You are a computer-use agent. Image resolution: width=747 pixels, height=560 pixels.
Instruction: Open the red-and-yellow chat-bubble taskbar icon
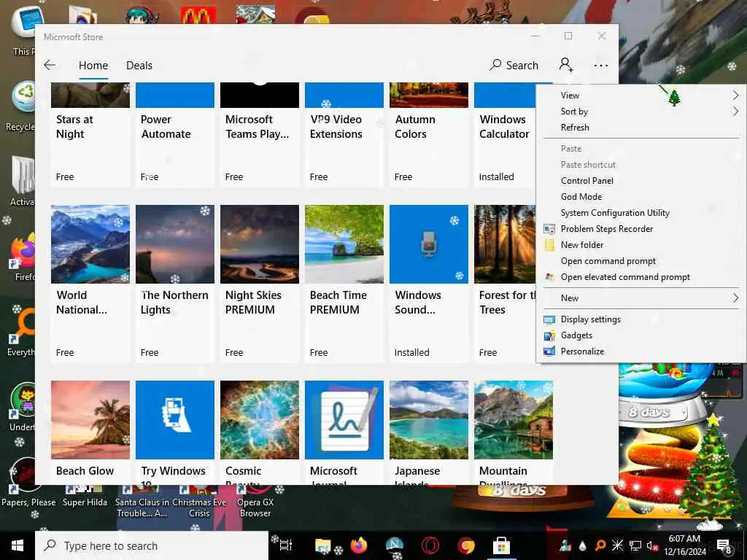point(466,545)
